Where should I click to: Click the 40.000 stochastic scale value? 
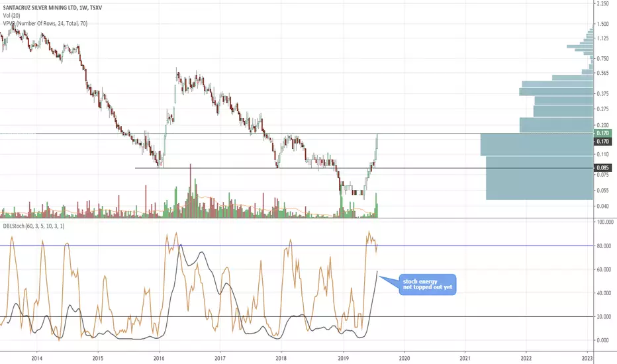(604, 293)
